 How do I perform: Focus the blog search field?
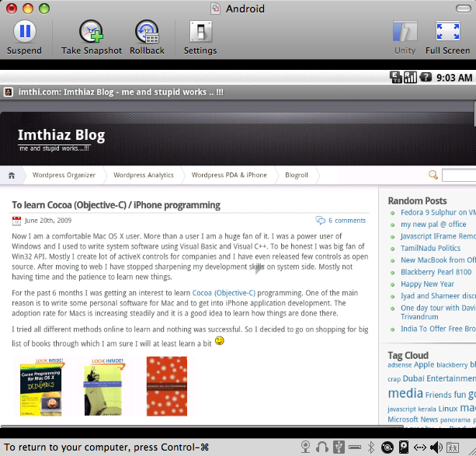[459, 176]
